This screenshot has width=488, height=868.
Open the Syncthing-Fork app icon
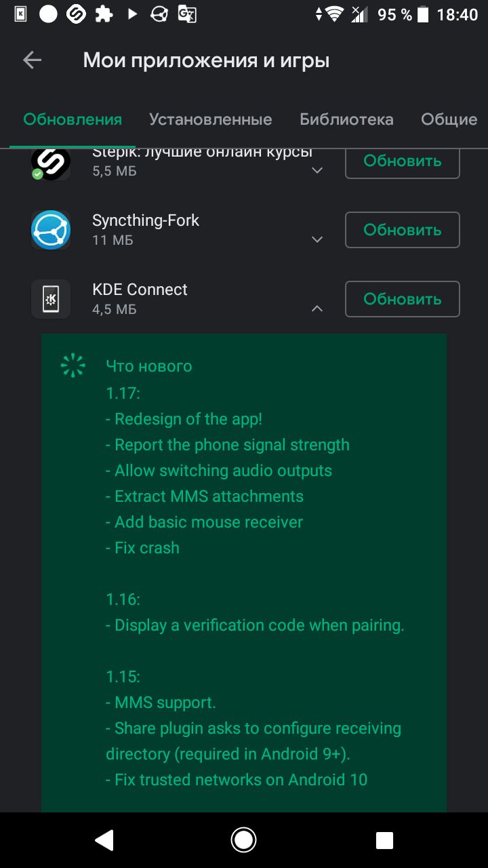51,230
